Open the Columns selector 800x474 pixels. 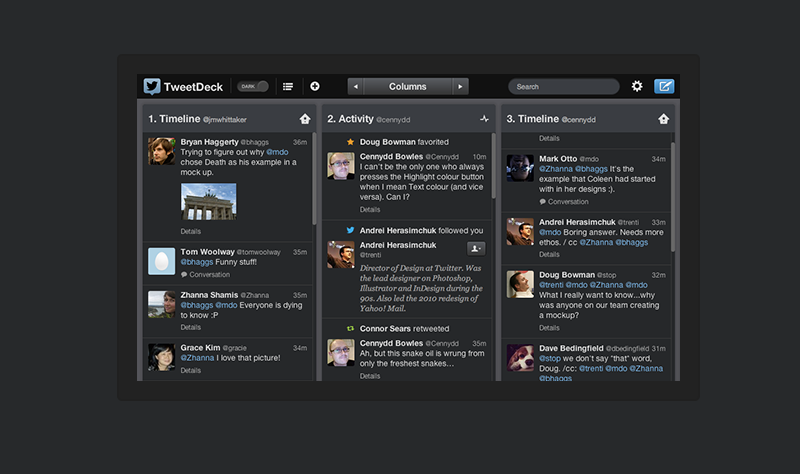(408, 86)
